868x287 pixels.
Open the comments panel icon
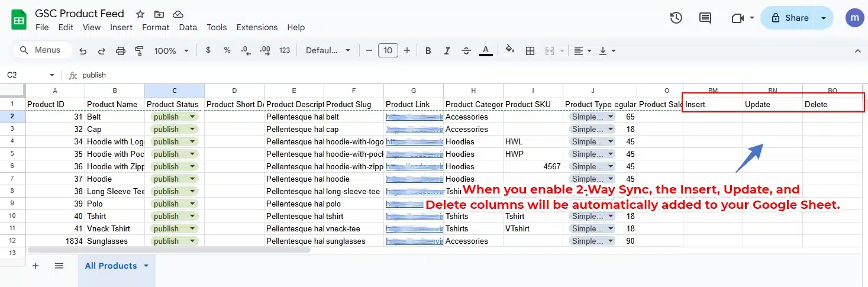(705, 18)
